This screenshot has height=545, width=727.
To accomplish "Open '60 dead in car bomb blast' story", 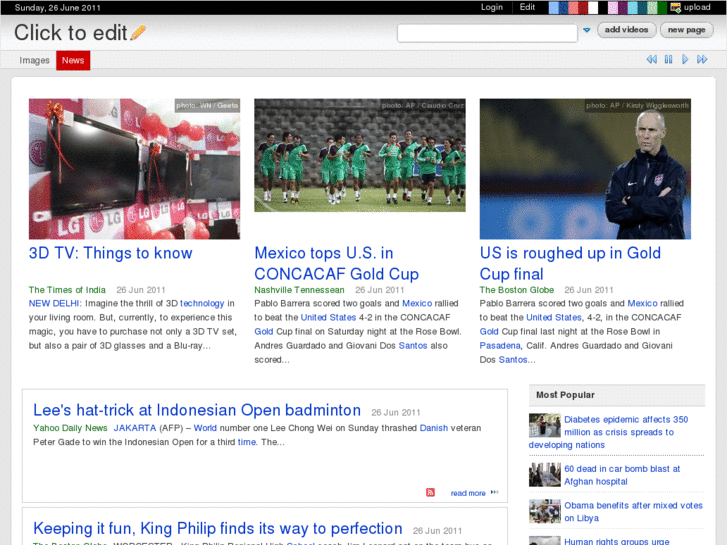I will pyautogui.click(x=622, y=475).
